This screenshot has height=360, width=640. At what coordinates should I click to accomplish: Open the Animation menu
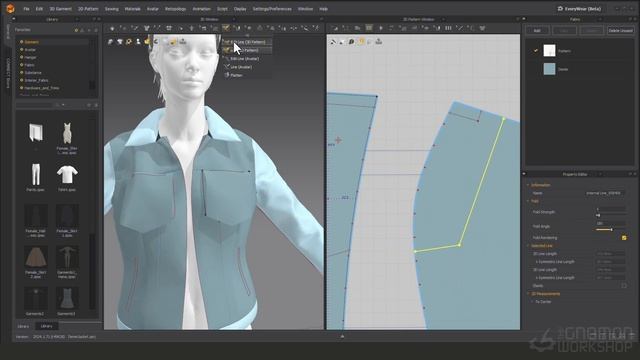pyautogui.click(x=201, y=9)
